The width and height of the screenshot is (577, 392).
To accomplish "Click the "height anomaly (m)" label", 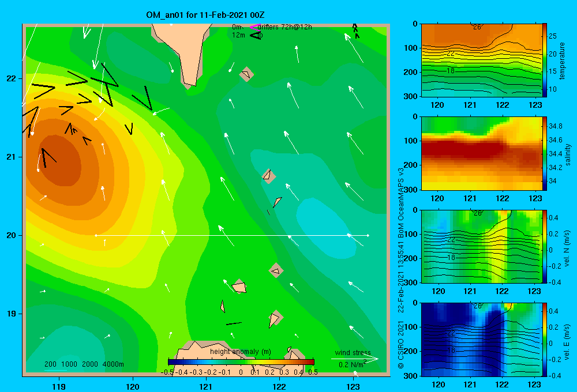I will pos(241,352).
